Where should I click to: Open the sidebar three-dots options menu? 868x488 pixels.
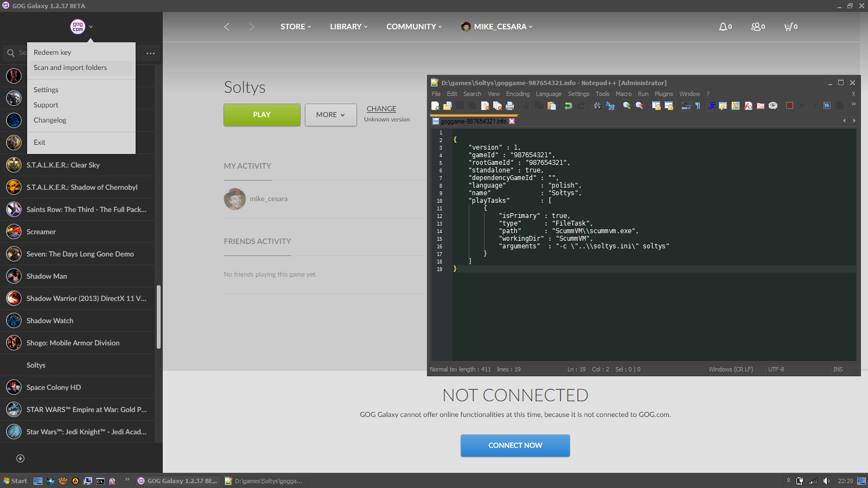(x=150, y=53)
